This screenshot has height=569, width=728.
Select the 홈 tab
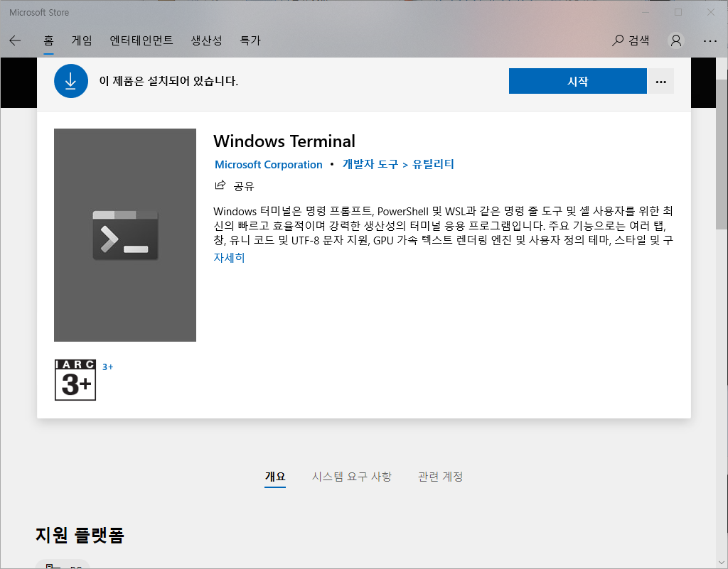point(49,40)
